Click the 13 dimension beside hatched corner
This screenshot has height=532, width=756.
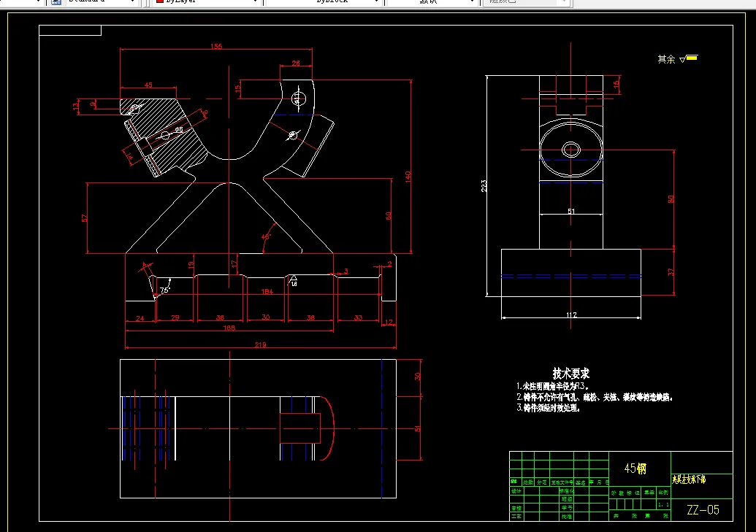76,105
